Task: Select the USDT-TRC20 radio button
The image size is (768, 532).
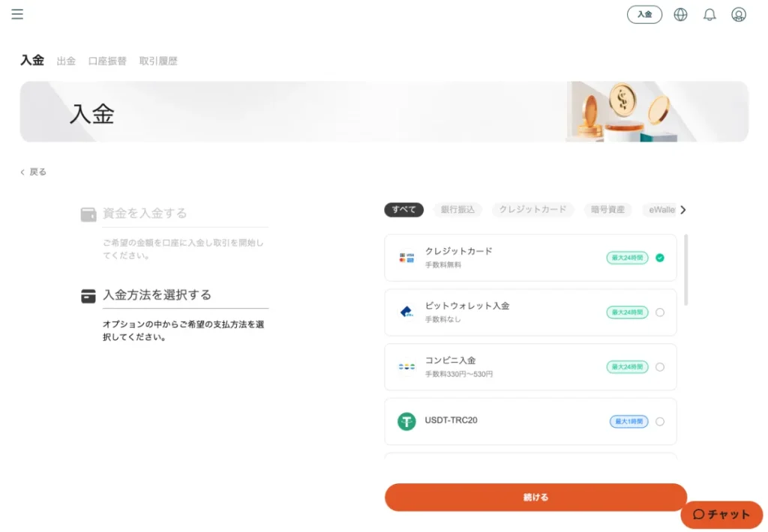Action: click(659, 421)
